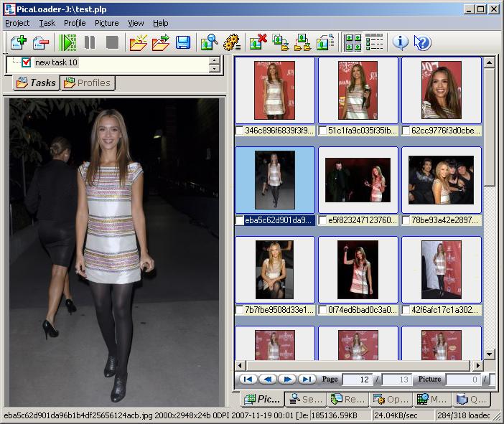
Task: Check the 78be93a42e2897 picture checkbox
Action: [406, 220]
